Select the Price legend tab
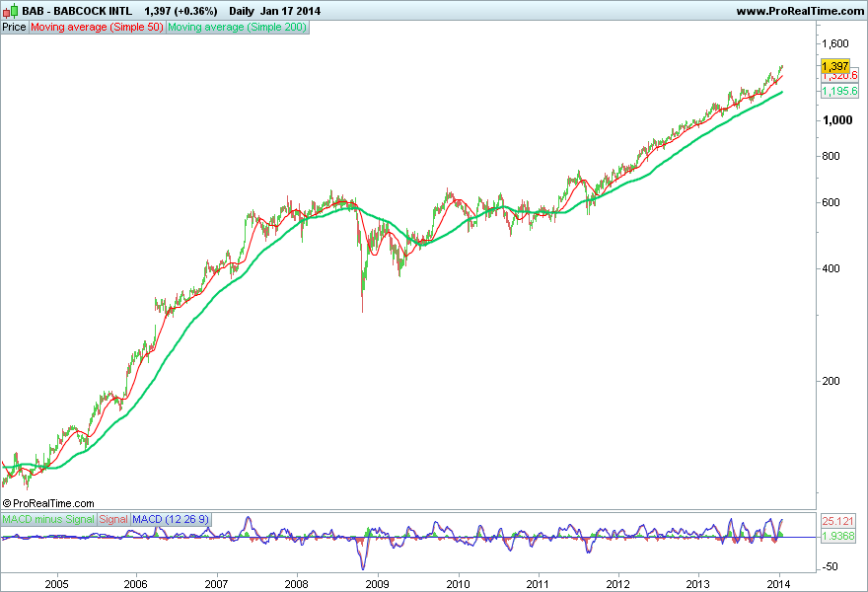The image size is (868, 592). coord(14,28)
